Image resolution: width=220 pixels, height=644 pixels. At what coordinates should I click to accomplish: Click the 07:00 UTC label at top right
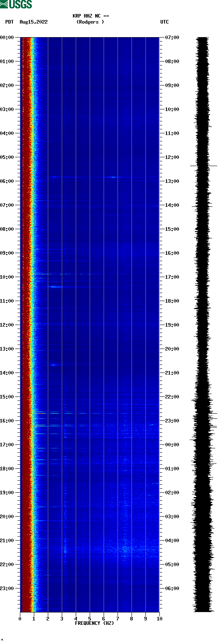click(172, 38)
